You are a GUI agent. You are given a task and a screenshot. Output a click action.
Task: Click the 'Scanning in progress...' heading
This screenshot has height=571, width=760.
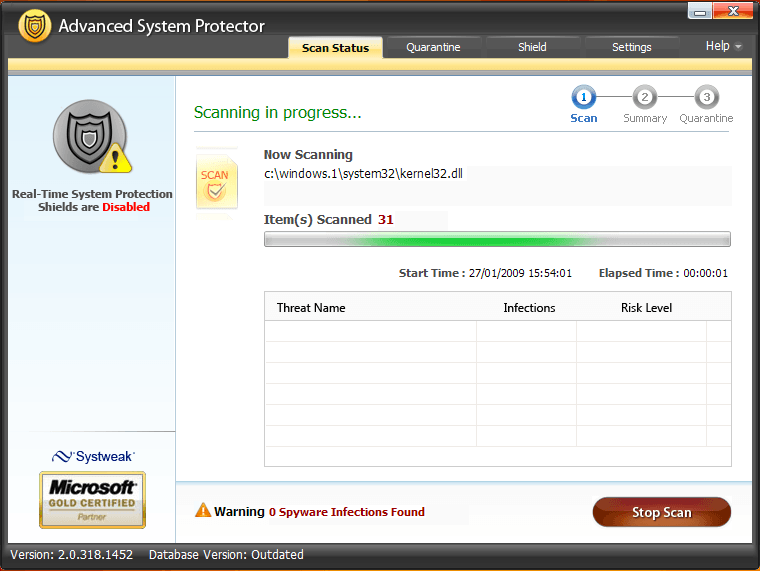pos(278,112)
